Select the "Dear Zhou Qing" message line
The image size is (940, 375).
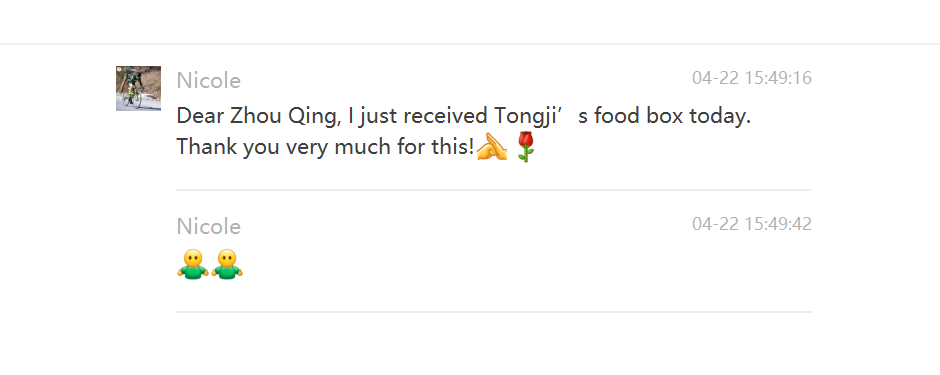coord(463,116)
